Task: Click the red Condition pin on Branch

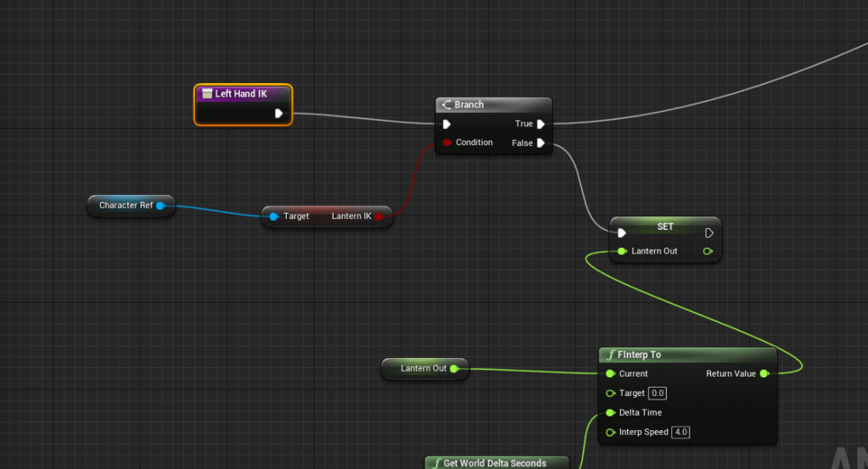Action: point(446,142)
